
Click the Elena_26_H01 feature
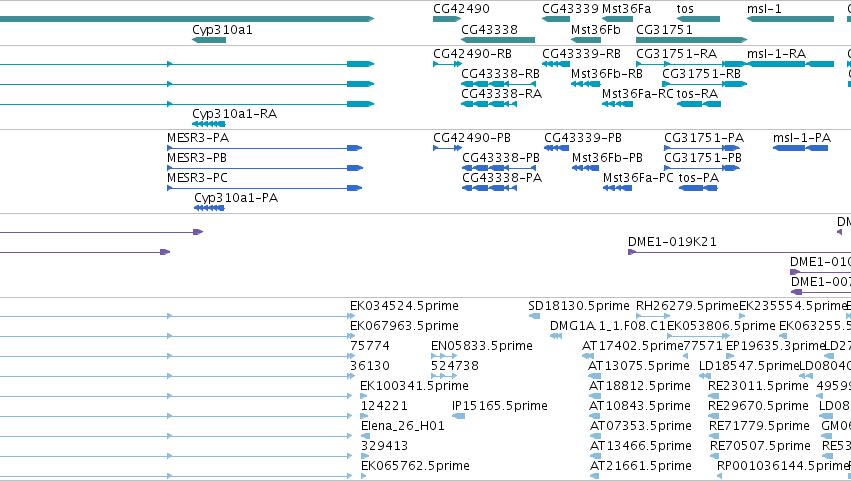(x=403, y=426)
